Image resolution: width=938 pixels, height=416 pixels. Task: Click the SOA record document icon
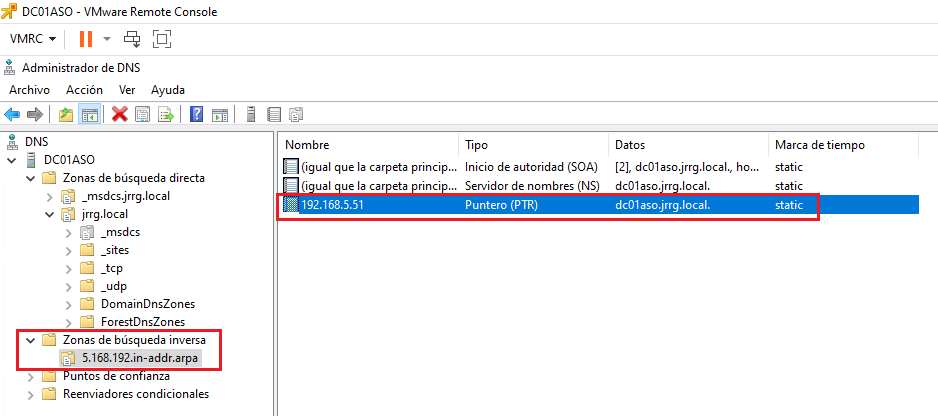290,166
